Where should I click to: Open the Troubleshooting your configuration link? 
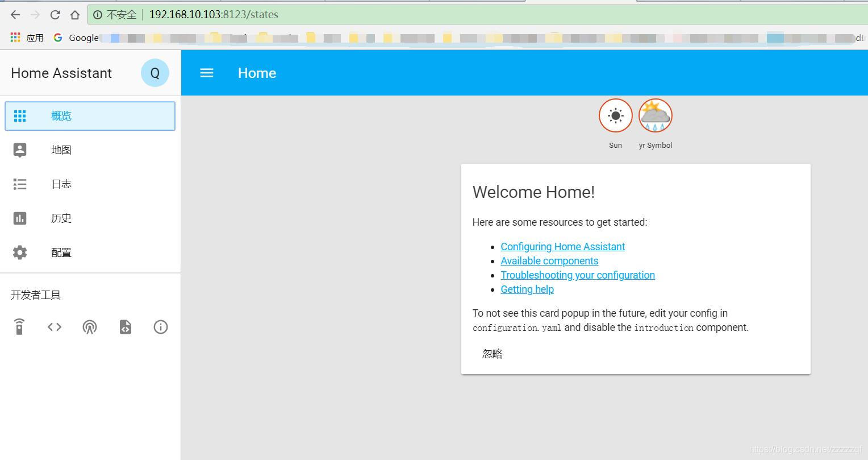[578, 275]
